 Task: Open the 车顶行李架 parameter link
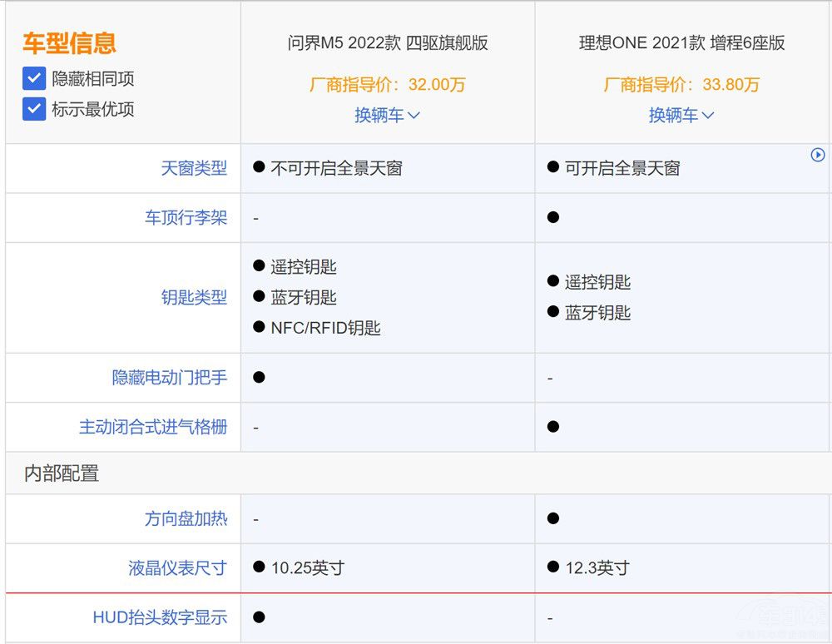coord(186,218)
